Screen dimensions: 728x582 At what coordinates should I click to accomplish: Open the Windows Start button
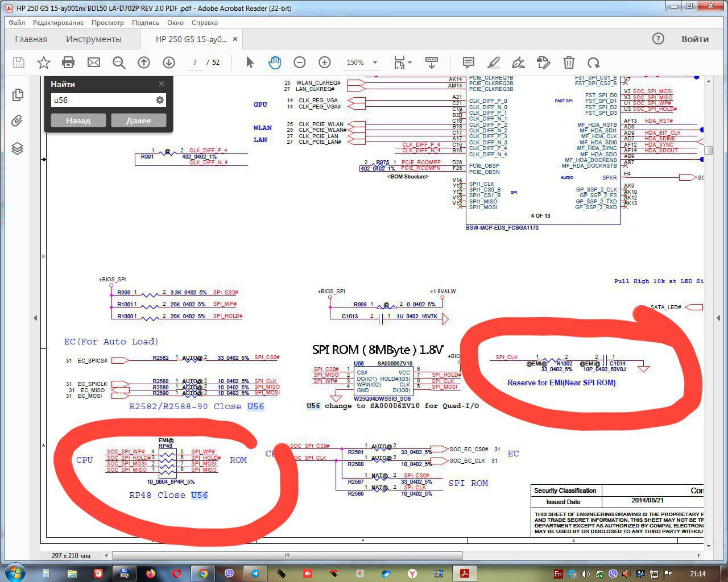[x=15, y=573]
